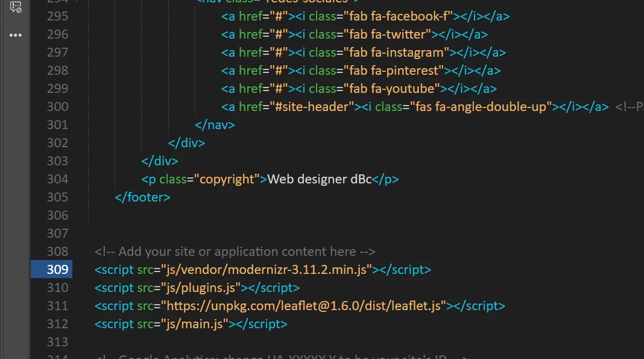Screen dimensions: 644x359
Task: Click line number 308 in the gutter
Action: tap(57, 252)
